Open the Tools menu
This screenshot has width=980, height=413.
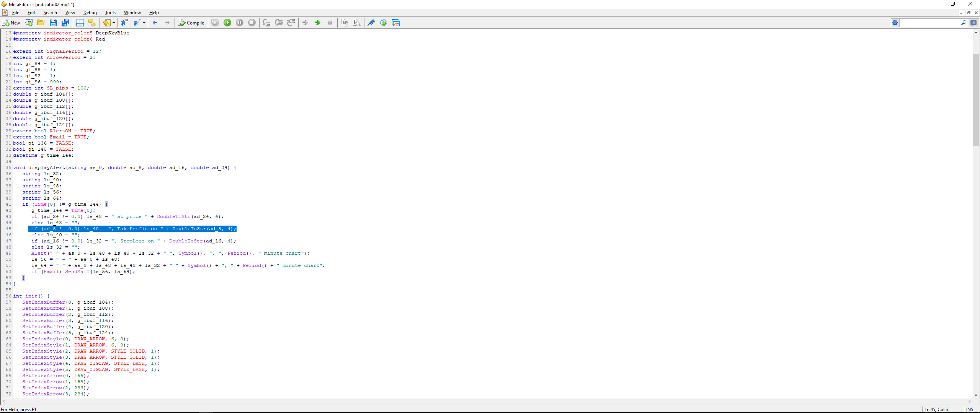tap(110, 13)
